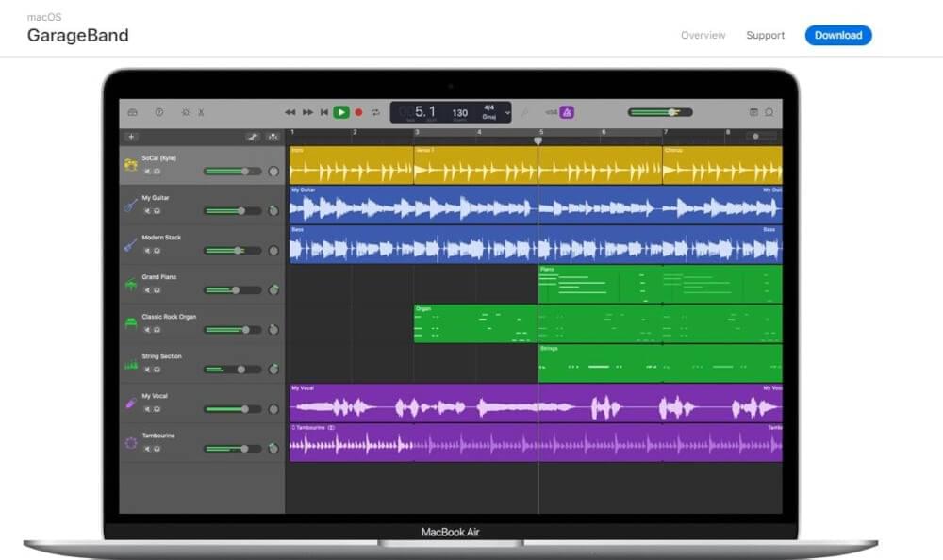Start recording with the red Record button
This screenshot has height=560, width=943.
click(x=359, y=112)
